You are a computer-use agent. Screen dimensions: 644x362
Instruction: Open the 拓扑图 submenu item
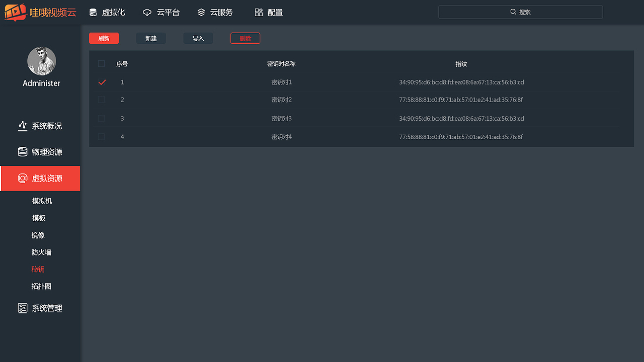click(x=41, y=287)
